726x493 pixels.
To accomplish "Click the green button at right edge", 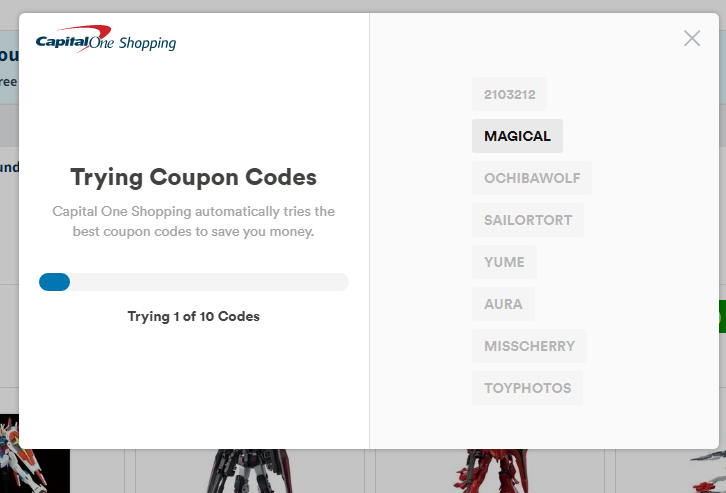I will [722, 317].
